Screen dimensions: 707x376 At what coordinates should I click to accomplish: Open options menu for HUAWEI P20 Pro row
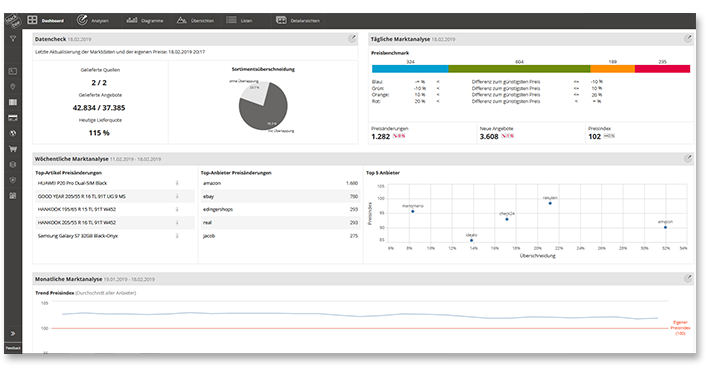pos(177,183)
